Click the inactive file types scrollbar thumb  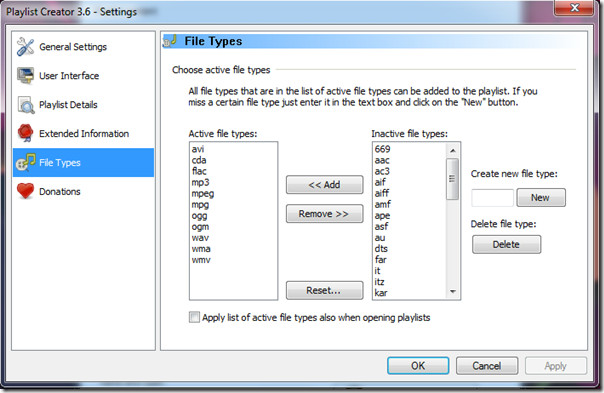point(453,179)
